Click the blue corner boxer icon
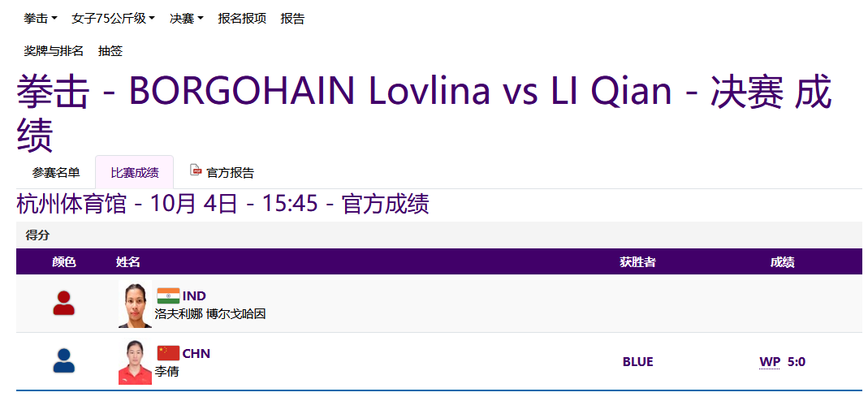Image resolution: width=868 pixels, height=401 pixels. pyautogui.click(x=64, y=361)
